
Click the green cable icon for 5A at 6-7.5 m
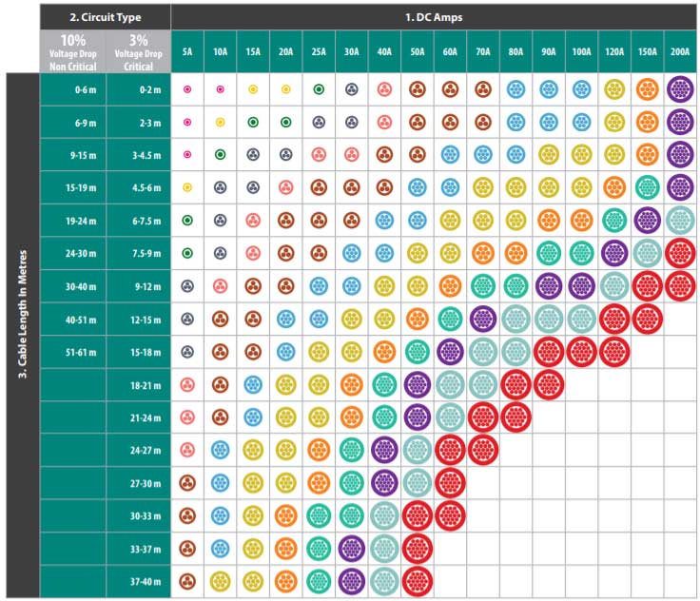(187, 220)
